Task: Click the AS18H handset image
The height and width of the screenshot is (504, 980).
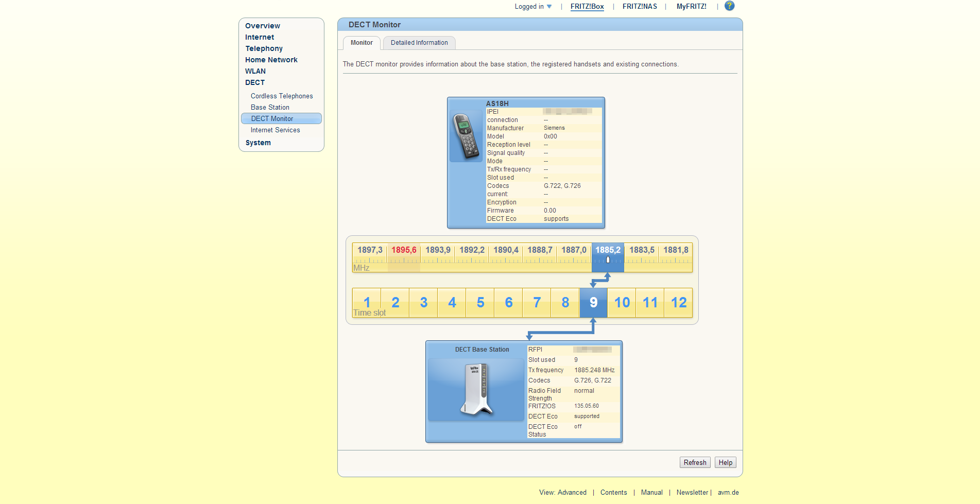Action: pos(466,136)
